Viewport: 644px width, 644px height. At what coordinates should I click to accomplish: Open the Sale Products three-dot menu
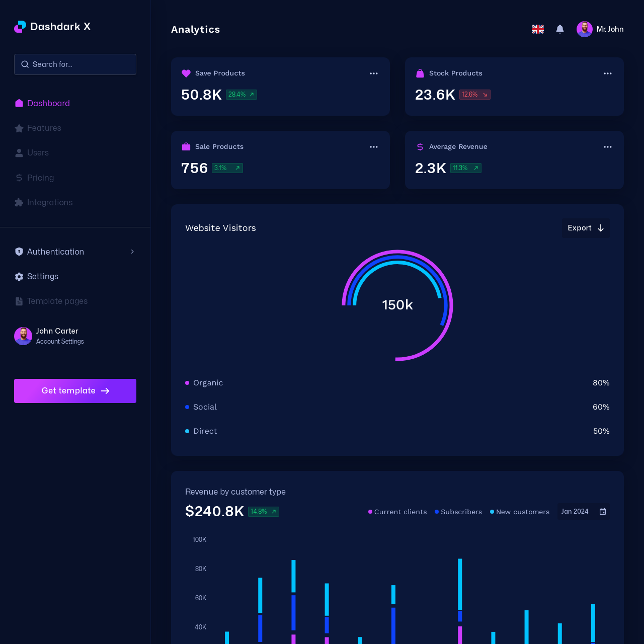point(374,147)
